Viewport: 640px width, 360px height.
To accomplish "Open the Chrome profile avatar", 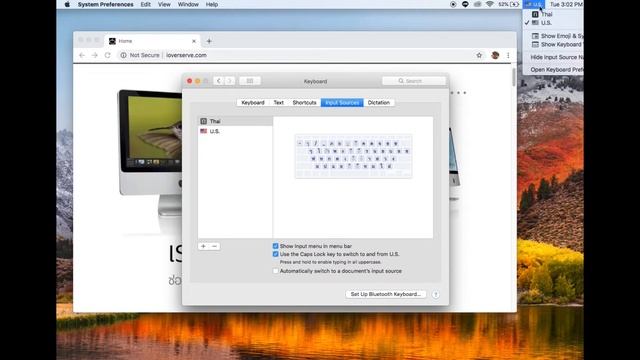I will (x=495, y=55).
